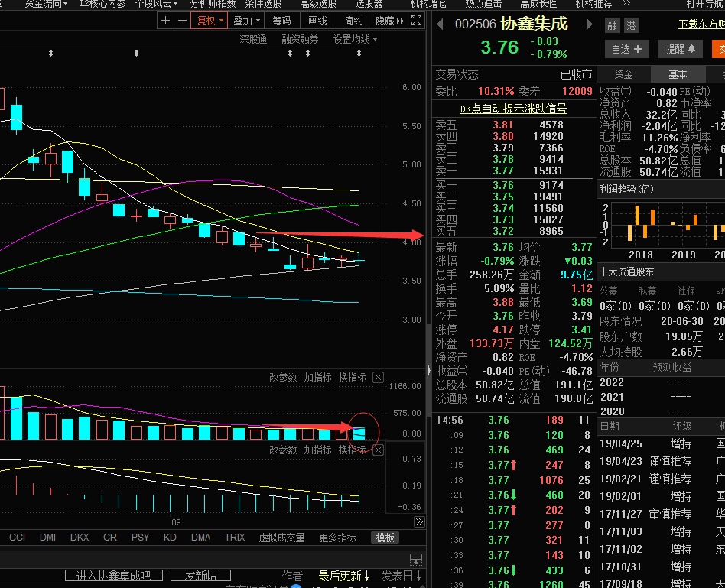This screenshot has height=588, width=725.
Task: Click the download/collapse panel icon
Action: tap(416, 560)
